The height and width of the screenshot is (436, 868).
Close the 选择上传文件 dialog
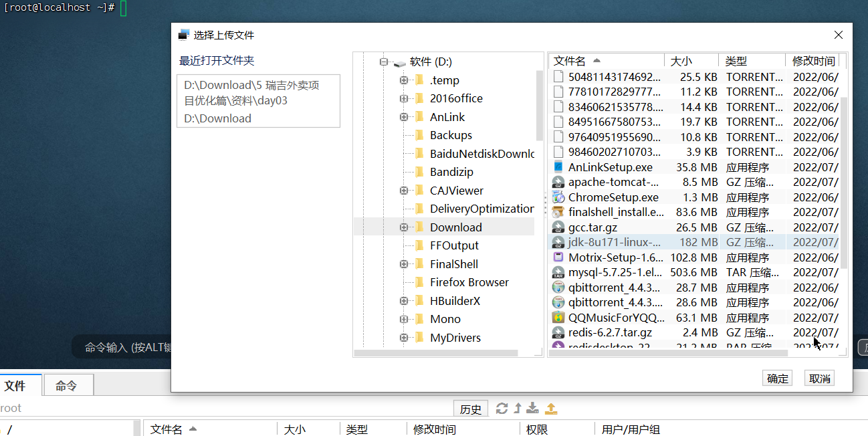tap(839, 35)
